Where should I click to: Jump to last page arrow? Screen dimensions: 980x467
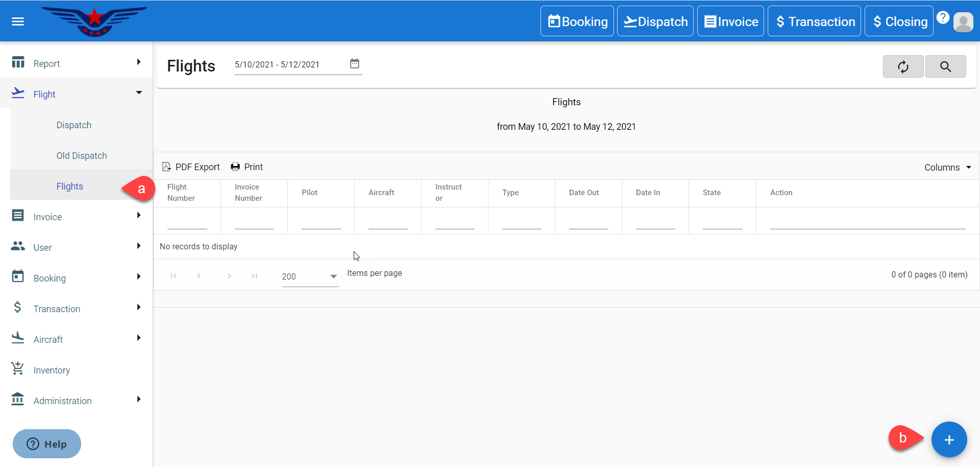[x=254, y=276]
